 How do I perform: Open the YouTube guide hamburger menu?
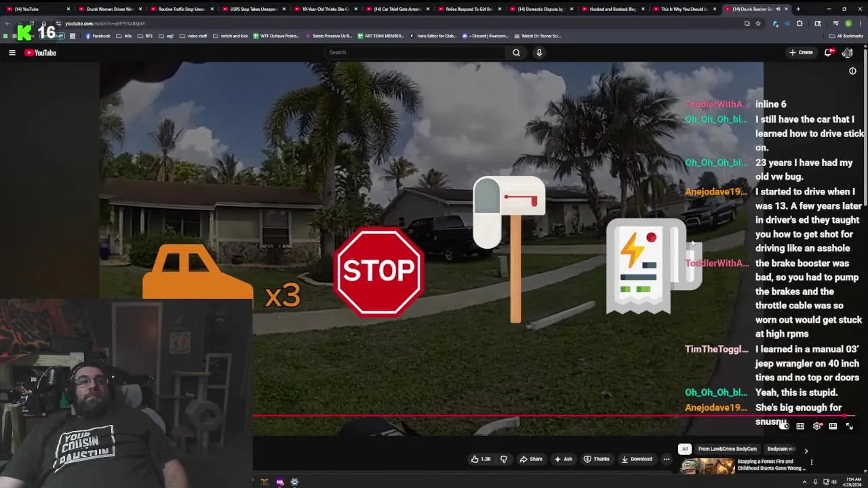(x=12, y=52)
